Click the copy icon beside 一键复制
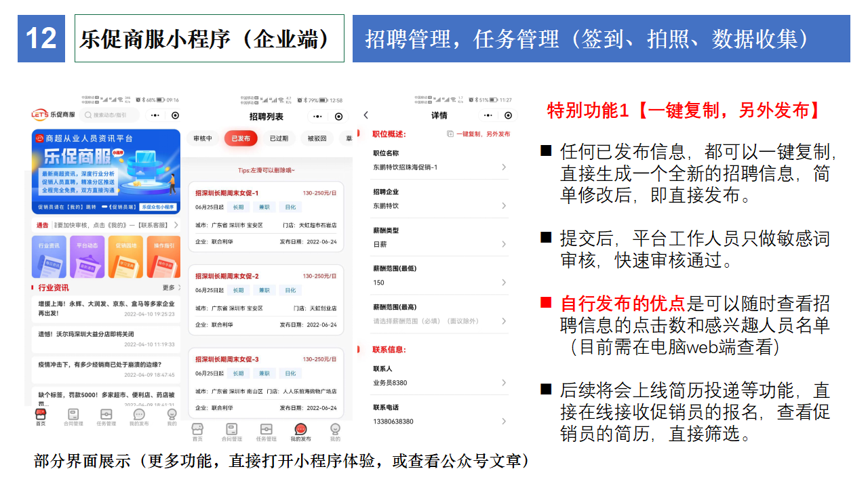Image resolution: width=868 pixels, height=488 pixels. [450, 134]
